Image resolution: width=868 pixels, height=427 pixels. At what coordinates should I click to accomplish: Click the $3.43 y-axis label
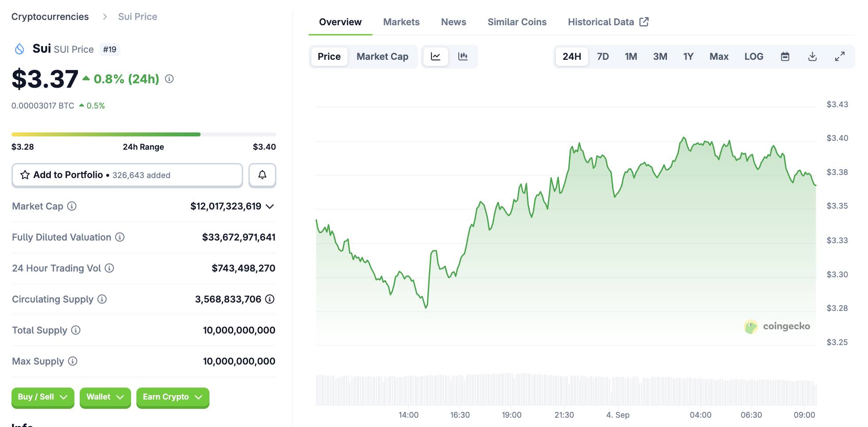pyautogui.click(x=837, y=105)
